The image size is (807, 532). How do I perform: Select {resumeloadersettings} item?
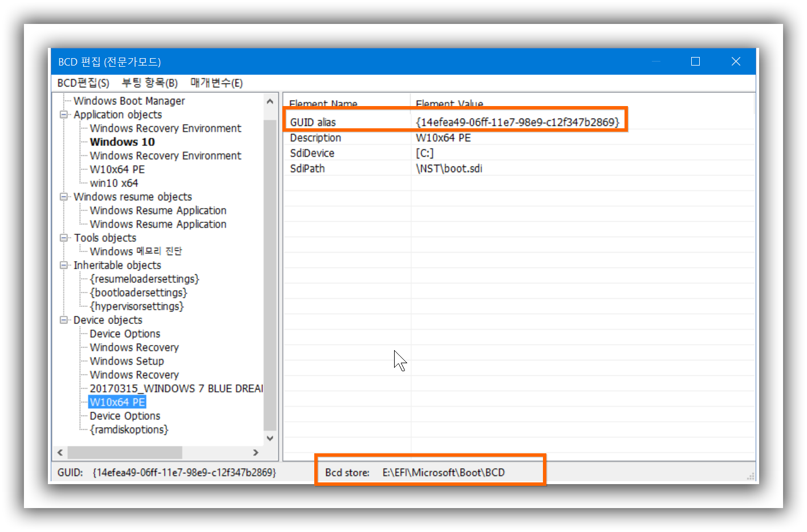(x=144, y=279)
